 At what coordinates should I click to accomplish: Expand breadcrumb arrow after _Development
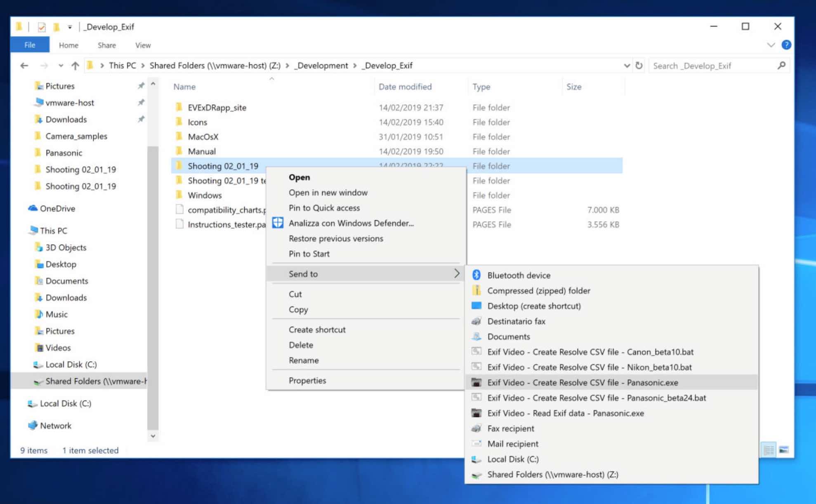pyautogui.click(x=354, y=65)
